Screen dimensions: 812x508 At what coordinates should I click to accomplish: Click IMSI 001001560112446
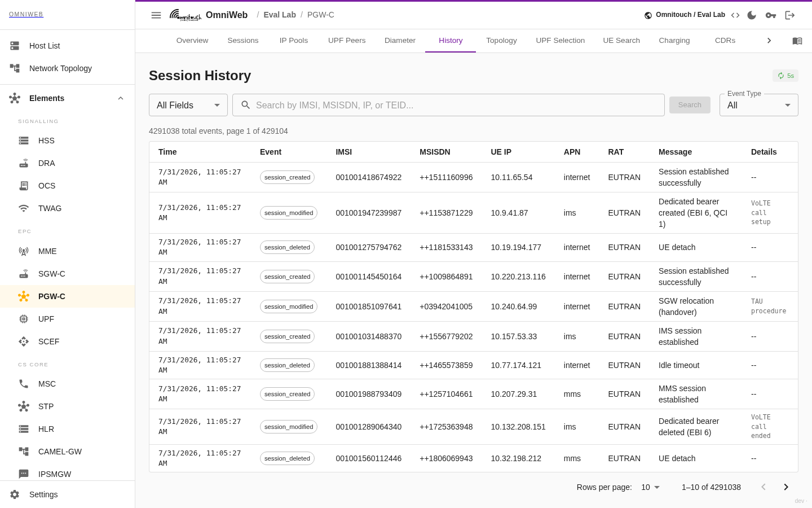(x=369, y=458)
